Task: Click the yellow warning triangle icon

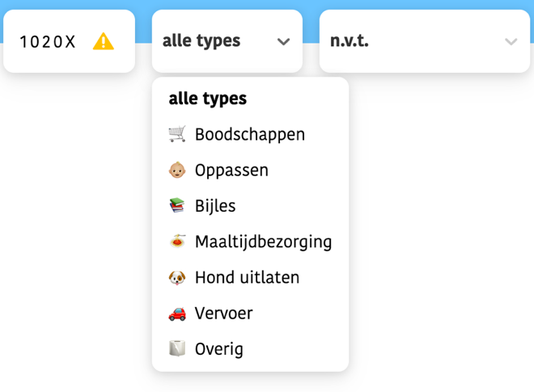Action: 104,41
